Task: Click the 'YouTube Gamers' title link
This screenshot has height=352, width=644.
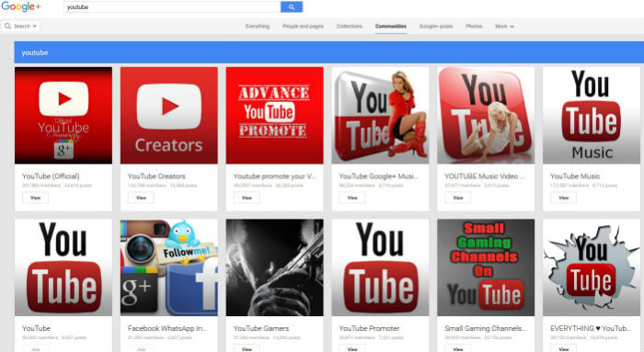Action: [261, 328]
